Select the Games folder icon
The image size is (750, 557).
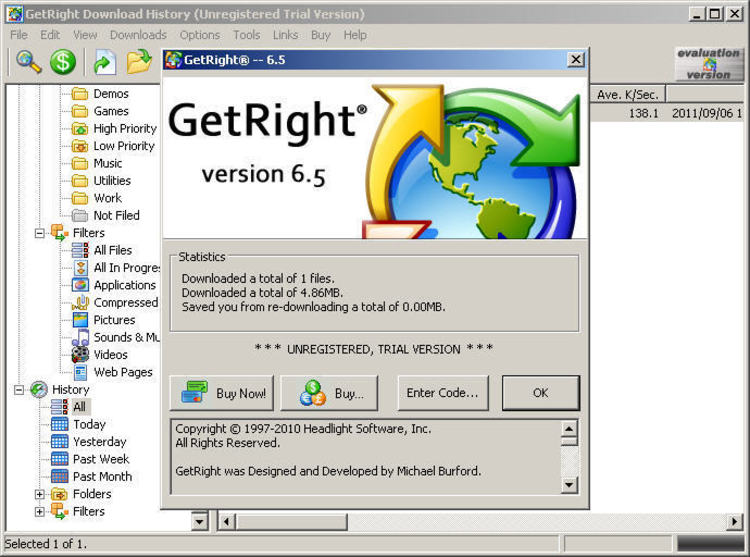[80, 111]
